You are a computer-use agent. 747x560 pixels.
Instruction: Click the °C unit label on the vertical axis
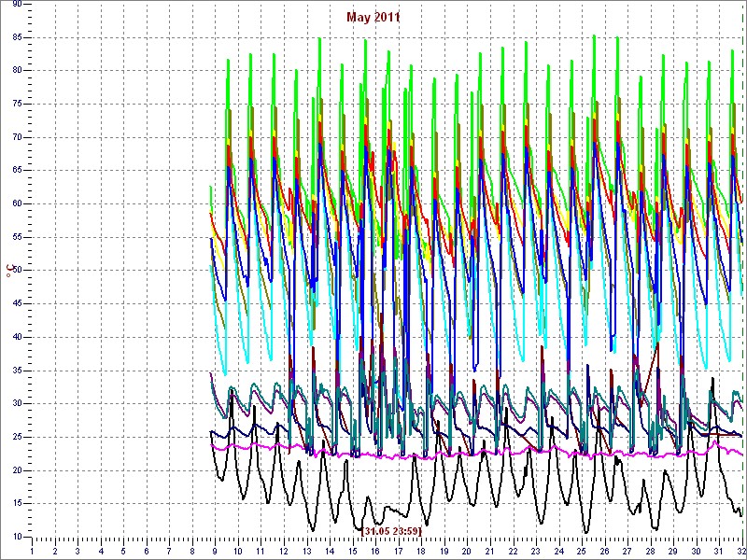pos(8,271)
